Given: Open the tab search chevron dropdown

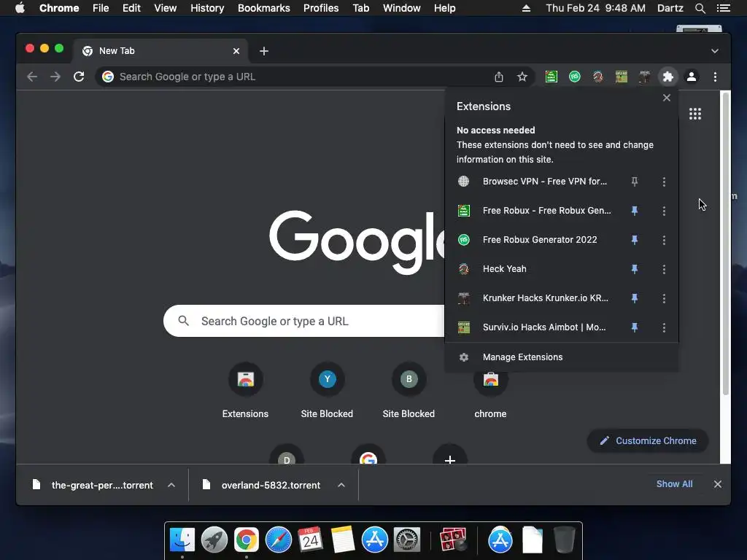Looking at the screenshot, I should 715,51.
